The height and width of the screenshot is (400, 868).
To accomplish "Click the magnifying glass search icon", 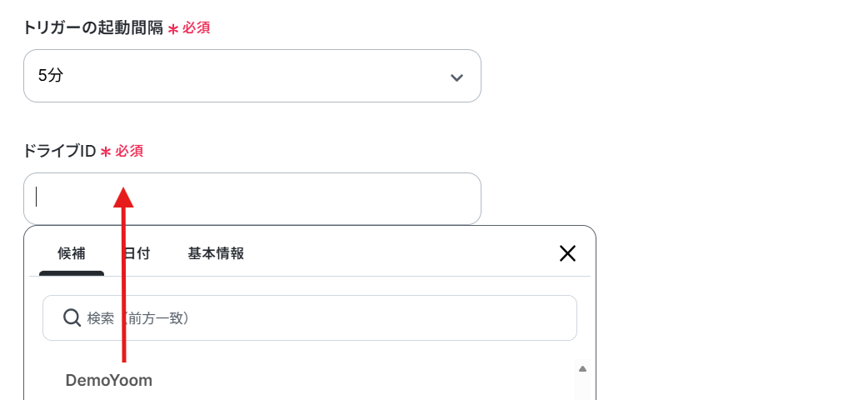I will pos(72,318).
